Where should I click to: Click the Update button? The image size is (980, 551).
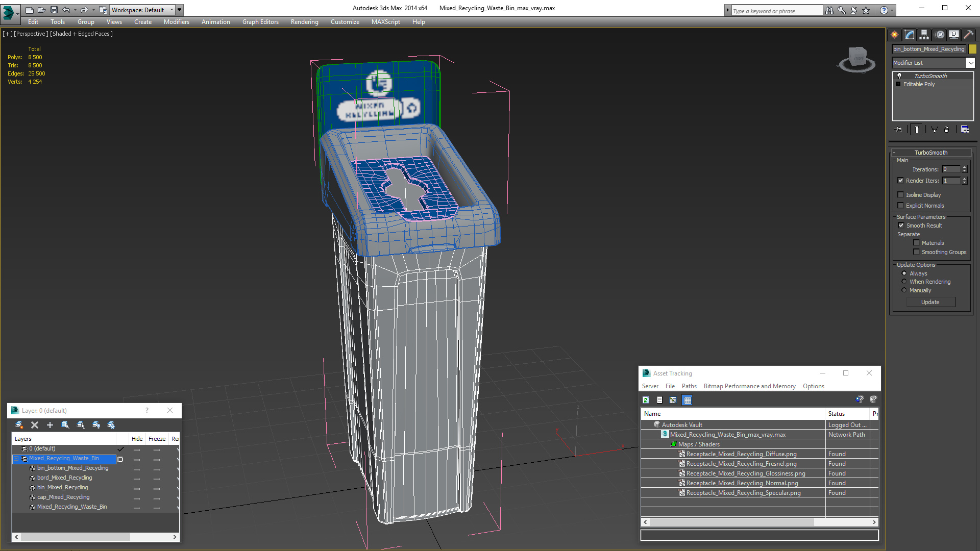930,302
